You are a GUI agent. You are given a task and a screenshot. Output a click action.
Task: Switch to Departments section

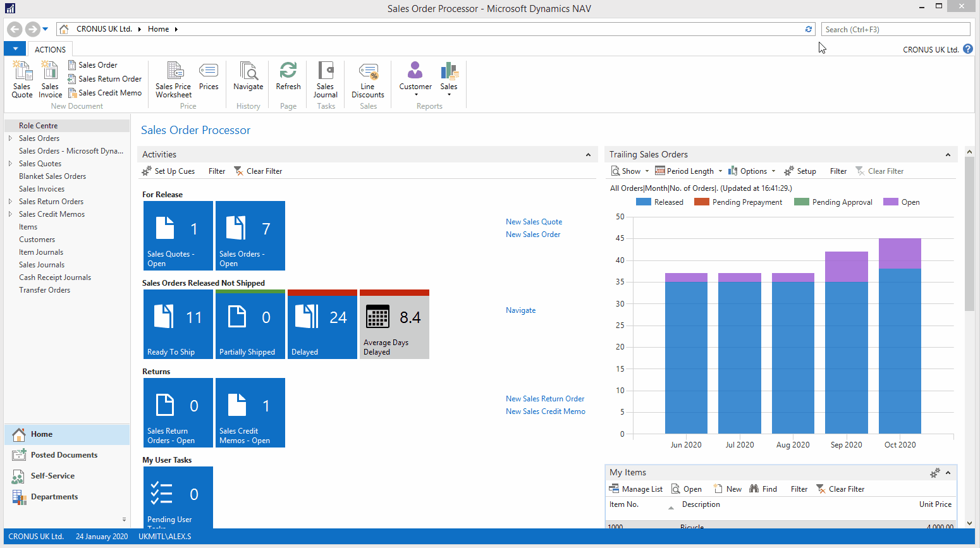coord(67,497)
